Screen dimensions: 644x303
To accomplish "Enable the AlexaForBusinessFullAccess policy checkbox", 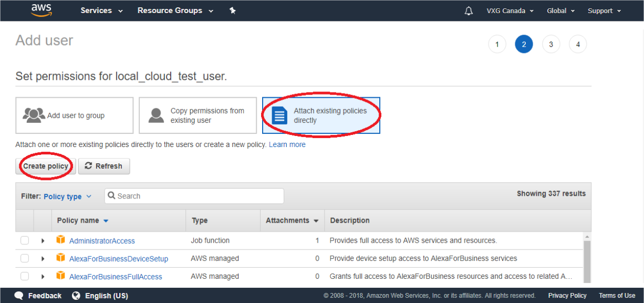I will [x=25, y=276].
